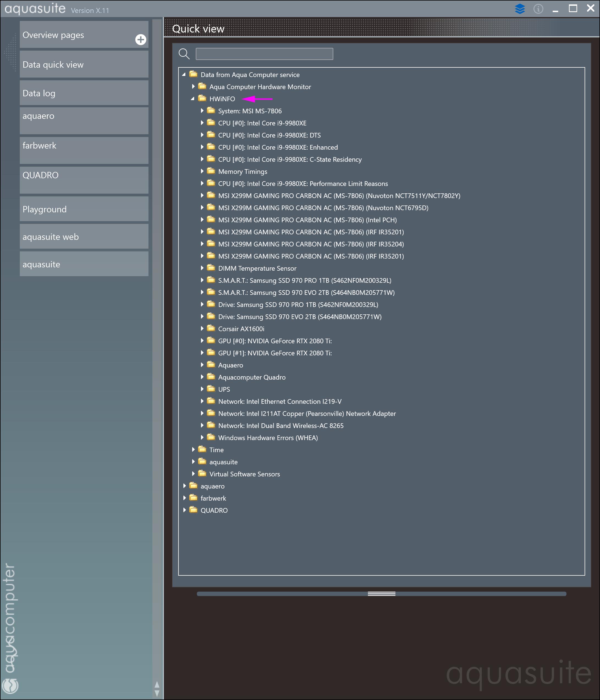Click the folder icon beside Aquacomputer Quadro

tap(211, 377)
